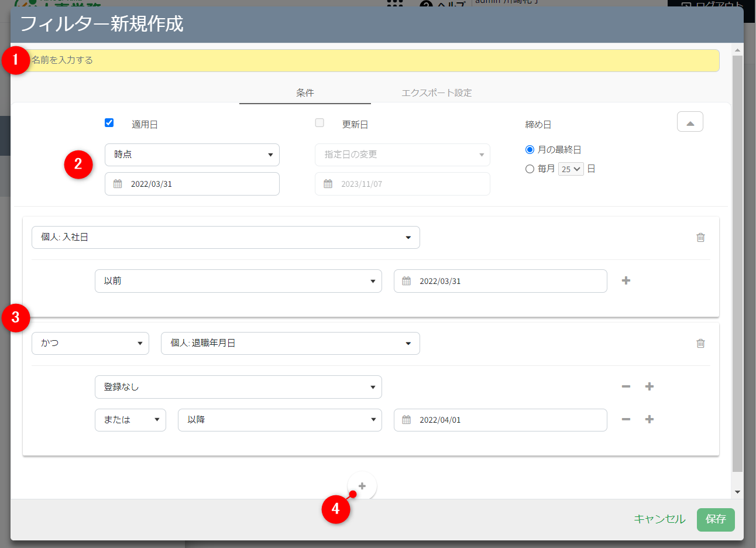Screen dimensions: 756x548
Task: Select the 条件 tab
Action: point(305,93)
